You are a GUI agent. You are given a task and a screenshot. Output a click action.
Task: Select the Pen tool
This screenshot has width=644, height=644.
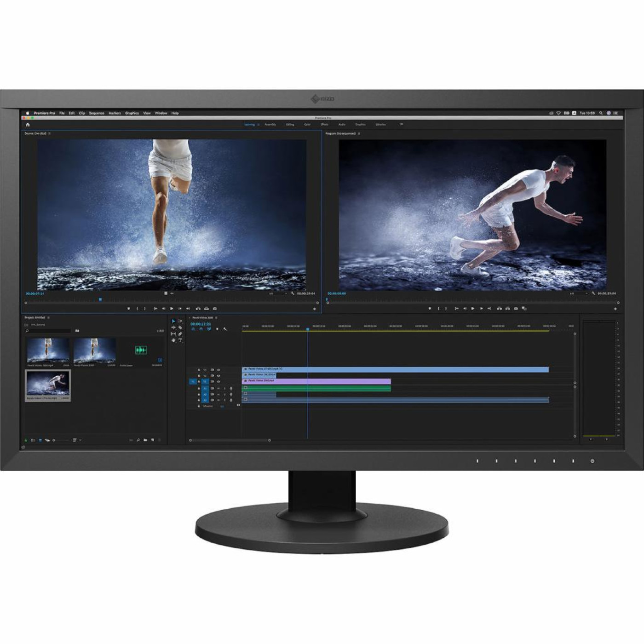tap(180, 334)
